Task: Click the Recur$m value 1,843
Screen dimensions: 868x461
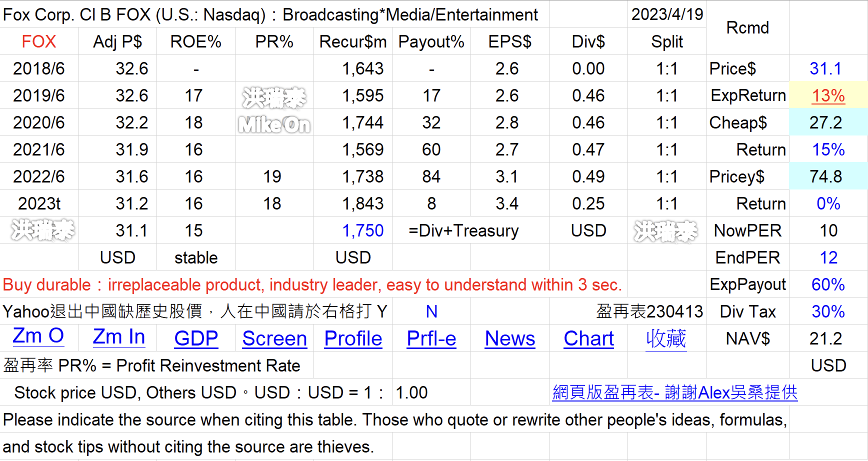Action: [363, 203]
